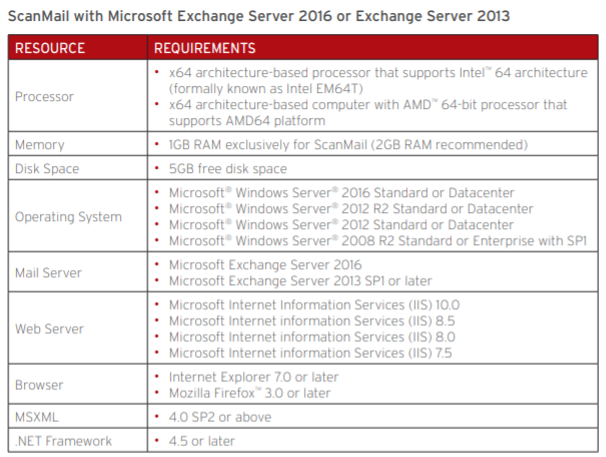Click the Operating System row label
The image size is (606, 457).
[x=68, y=217]
